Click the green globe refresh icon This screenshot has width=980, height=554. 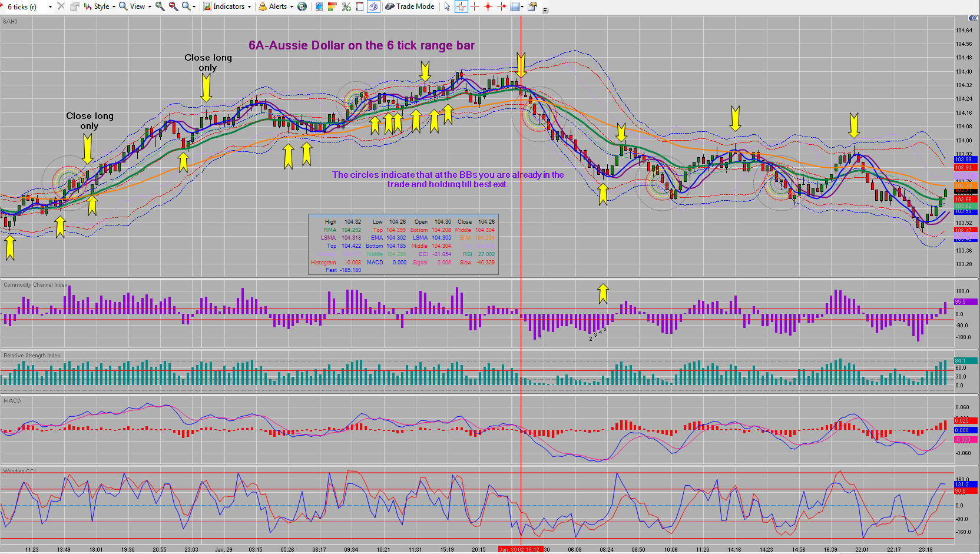click(302, 6)
